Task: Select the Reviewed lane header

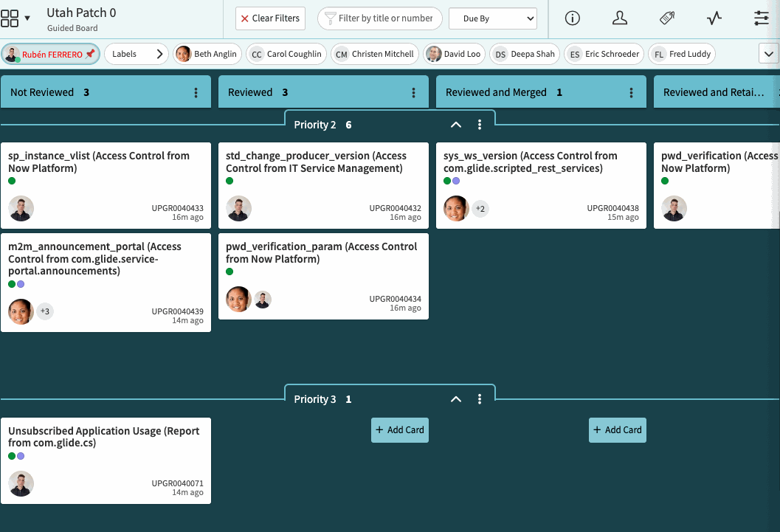Action: pyautogui.click(x=323, y=92)
